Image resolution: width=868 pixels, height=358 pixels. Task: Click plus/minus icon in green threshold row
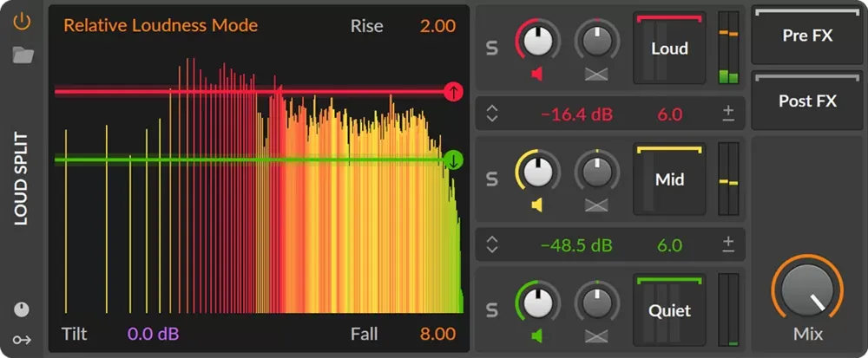click(x=728, y=244)
